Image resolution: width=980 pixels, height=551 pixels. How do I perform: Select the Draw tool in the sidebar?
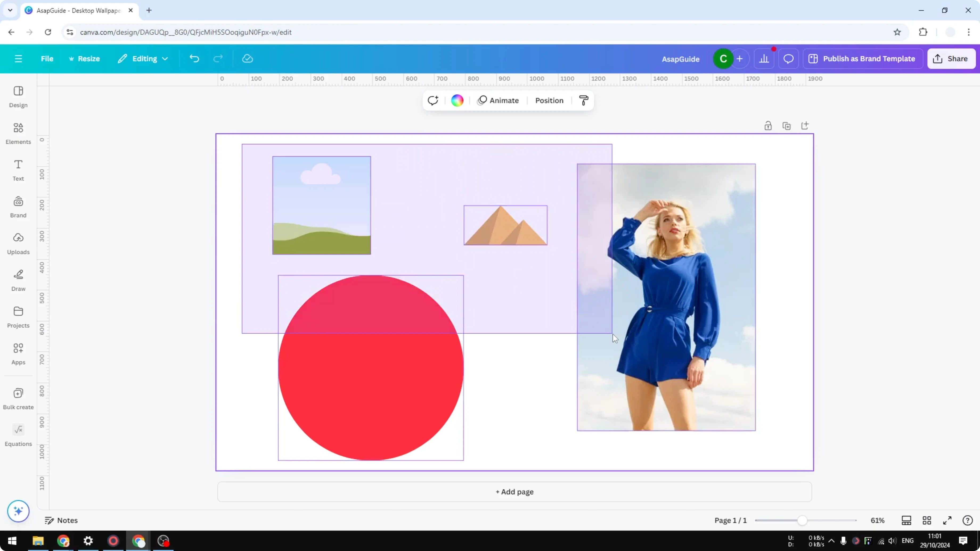18,280
